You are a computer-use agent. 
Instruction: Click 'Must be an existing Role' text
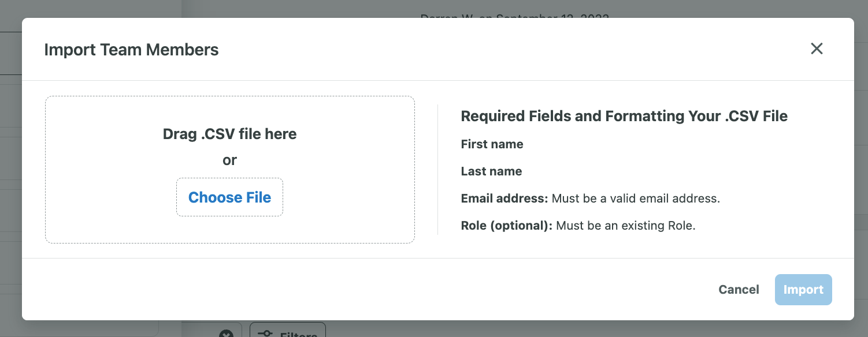[626, 226]
